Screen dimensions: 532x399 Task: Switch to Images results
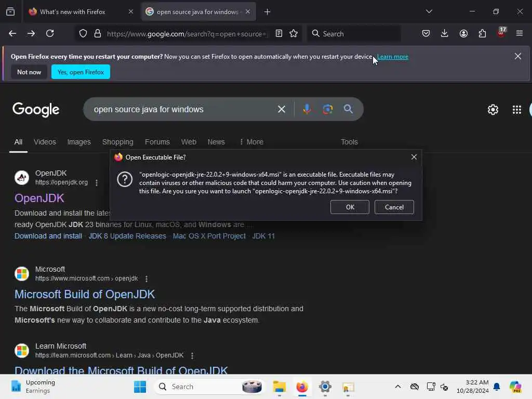[79, 142]
